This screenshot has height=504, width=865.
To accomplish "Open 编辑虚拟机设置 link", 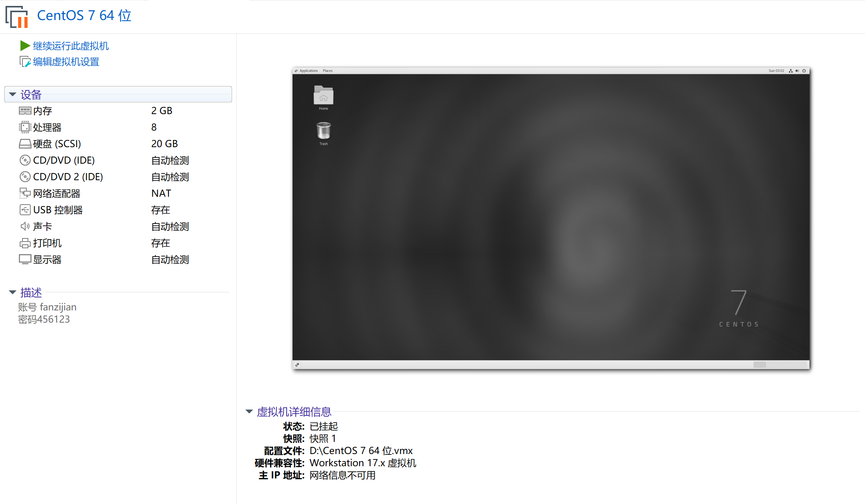I will tap(66, 62).
